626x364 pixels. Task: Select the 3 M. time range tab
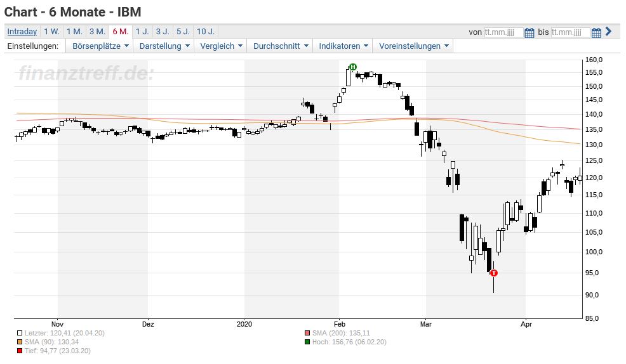[x=97, y=32]
